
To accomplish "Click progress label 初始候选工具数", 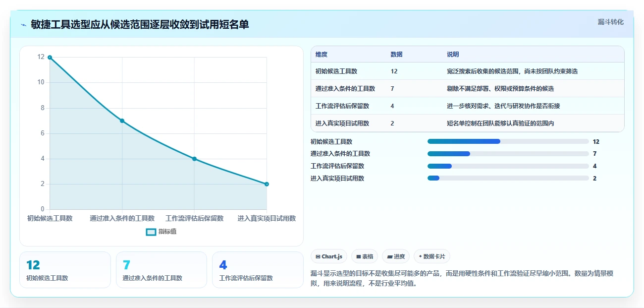I will pos(331,142).
